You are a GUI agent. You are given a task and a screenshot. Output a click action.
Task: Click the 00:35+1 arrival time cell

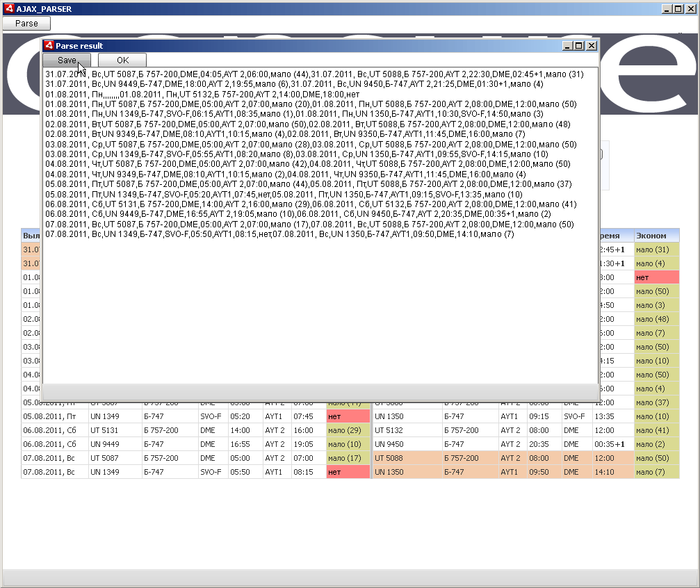pyautogui.click(x=613, y=444)
